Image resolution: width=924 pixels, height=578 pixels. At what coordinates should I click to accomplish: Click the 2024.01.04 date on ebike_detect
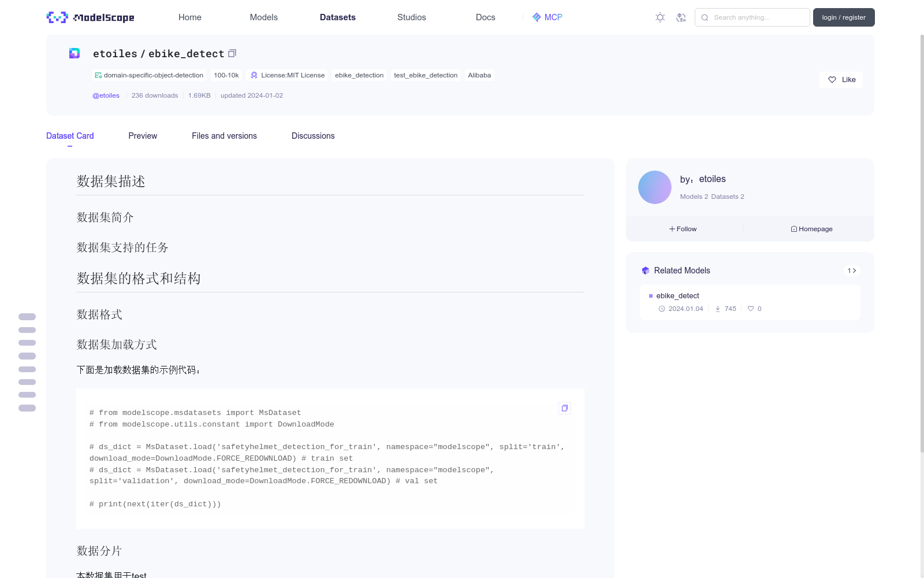[x=681, y=309]
